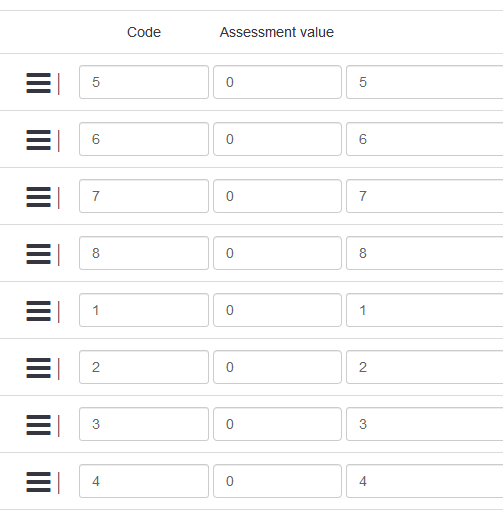The width and height of the screenshot is (503, 513).
Task: Click the drag handle for code 1 row
Action: point(38,311)
